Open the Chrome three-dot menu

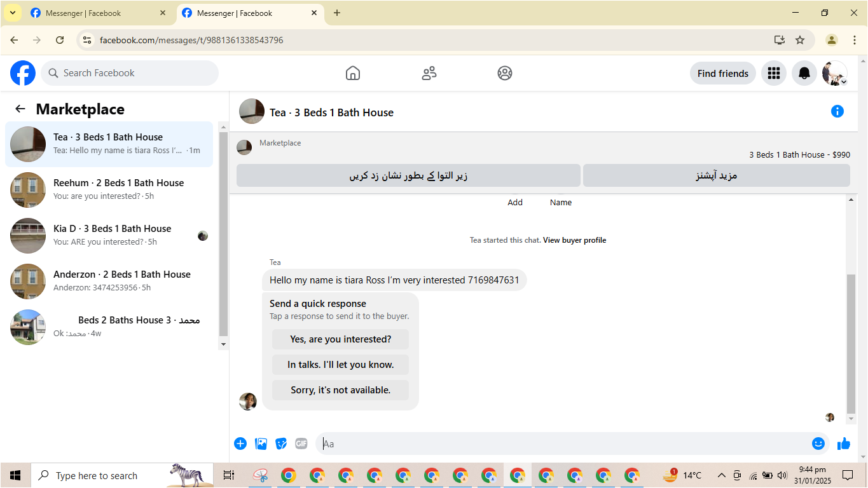[854, 40]
